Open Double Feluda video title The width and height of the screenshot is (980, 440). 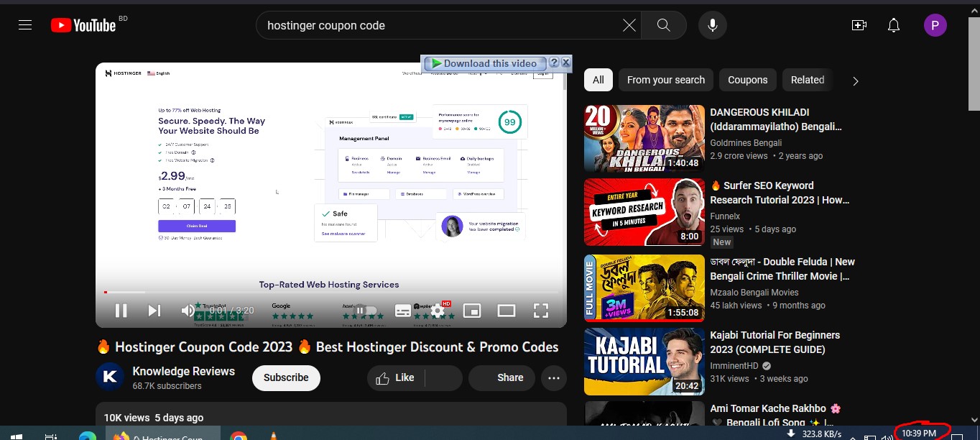(782, 269)
